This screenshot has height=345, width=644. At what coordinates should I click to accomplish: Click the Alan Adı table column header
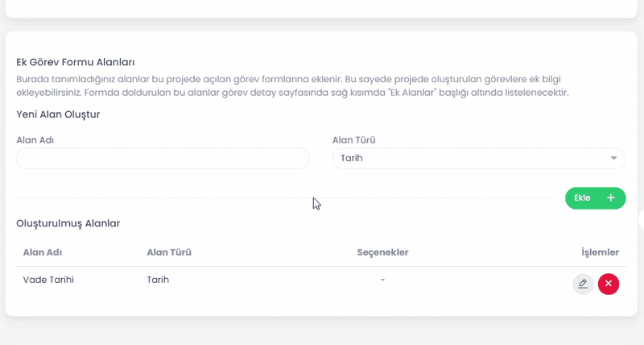point(43,252)
